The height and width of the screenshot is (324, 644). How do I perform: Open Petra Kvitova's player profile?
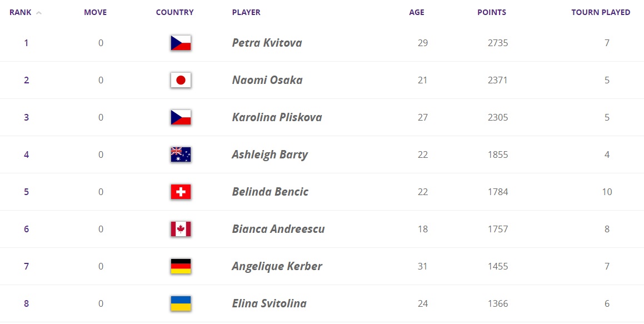(x=267, y=43)
